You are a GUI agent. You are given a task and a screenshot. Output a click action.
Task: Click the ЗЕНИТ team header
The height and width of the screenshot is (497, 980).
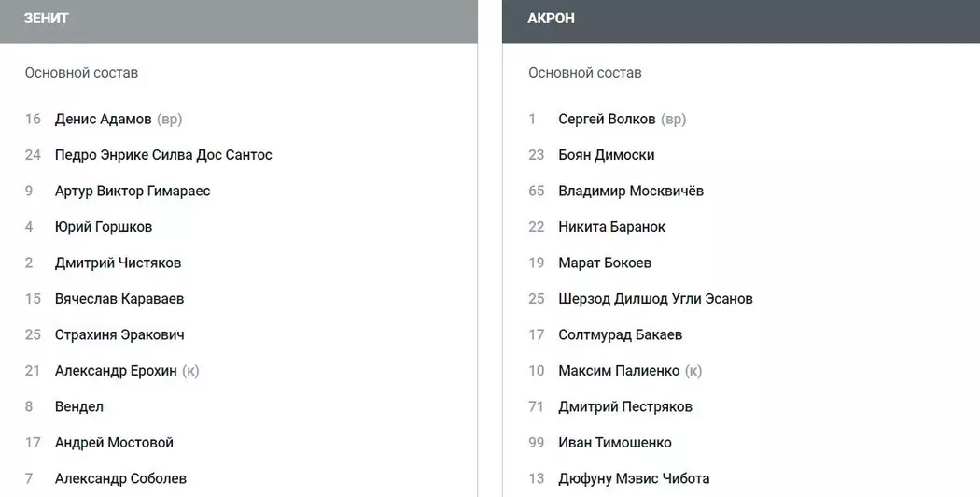tap(47, 19)
